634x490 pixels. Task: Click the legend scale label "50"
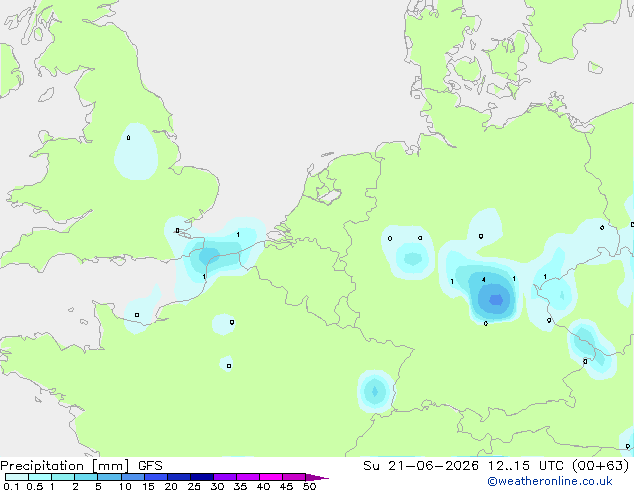(x=309, y=486)
